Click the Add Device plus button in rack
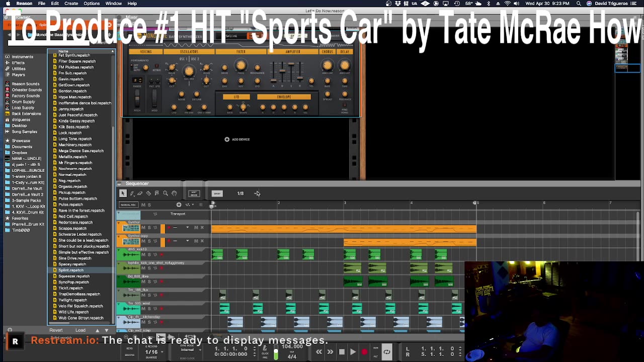 coord(227,139)
